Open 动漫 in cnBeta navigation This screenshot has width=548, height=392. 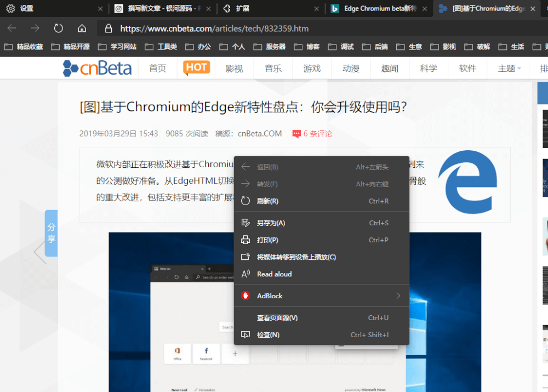click(x=351, y=69)
